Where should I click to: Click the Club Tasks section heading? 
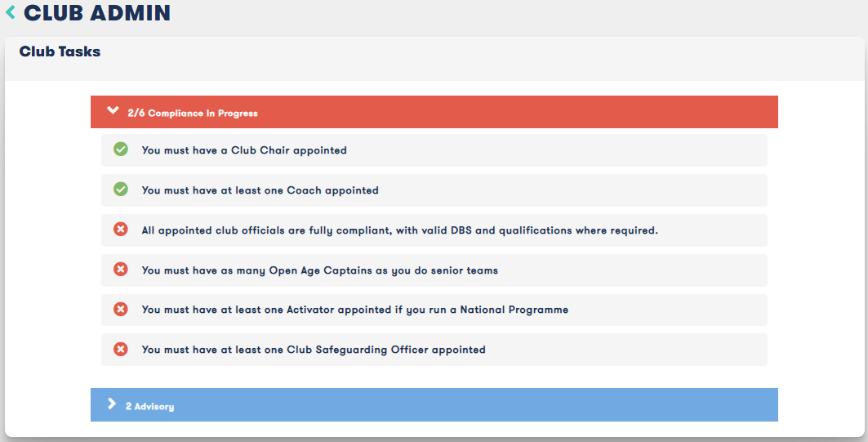point(60,51)
